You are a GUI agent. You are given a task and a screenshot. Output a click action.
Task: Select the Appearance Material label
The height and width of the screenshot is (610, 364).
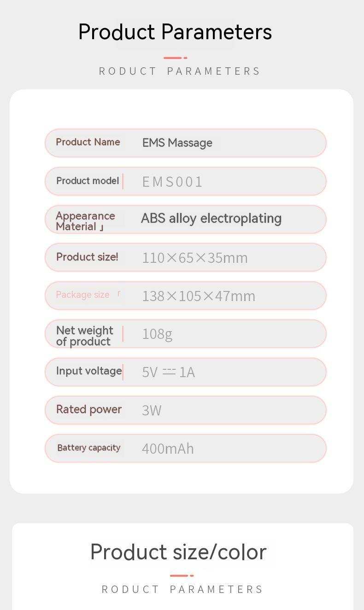(85, 221)
